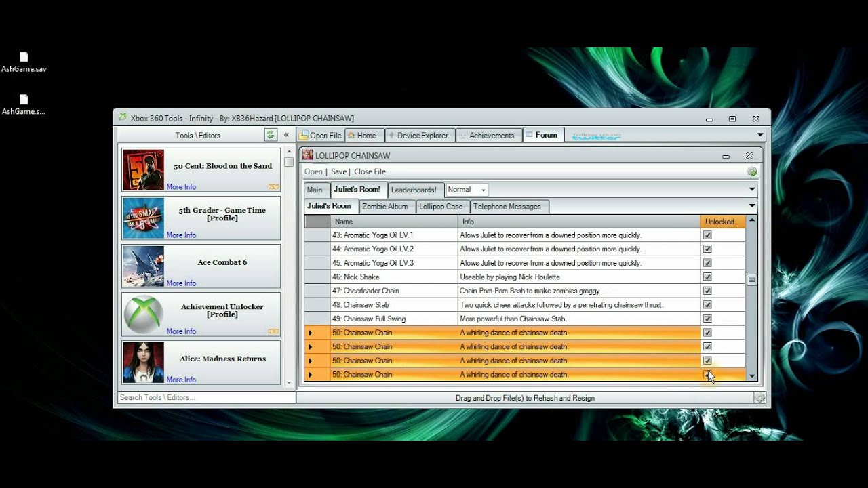Open the tab list arrow on Telephone Messages row
This screenshot has width=868, height=488.
(x=751, y=206)
